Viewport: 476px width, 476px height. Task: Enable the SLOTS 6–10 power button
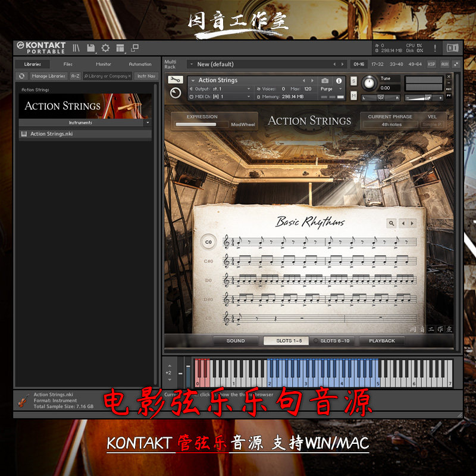(315, 341)
